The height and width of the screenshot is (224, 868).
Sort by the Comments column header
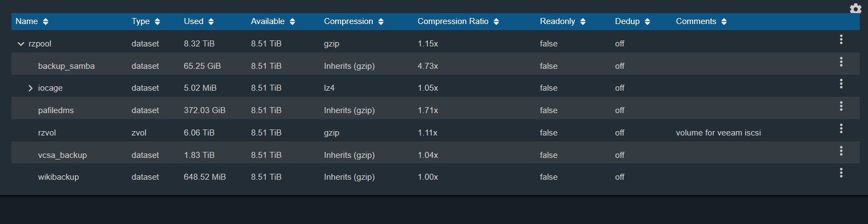[x=702, y=21]
